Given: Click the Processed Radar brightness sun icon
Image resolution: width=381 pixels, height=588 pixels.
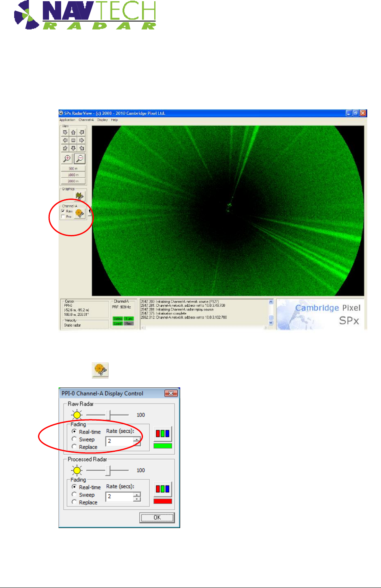Looking at the screenshot, I should pos(77,470).
